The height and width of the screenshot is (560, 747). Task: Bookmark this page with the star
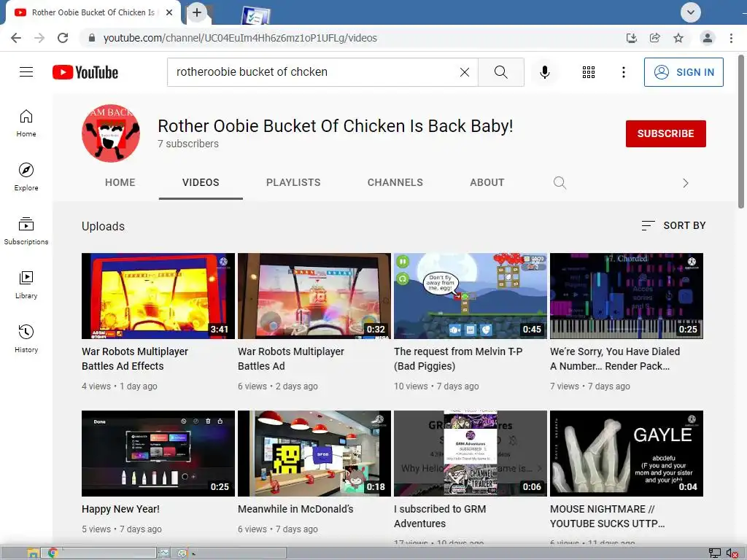click(678, 38)
